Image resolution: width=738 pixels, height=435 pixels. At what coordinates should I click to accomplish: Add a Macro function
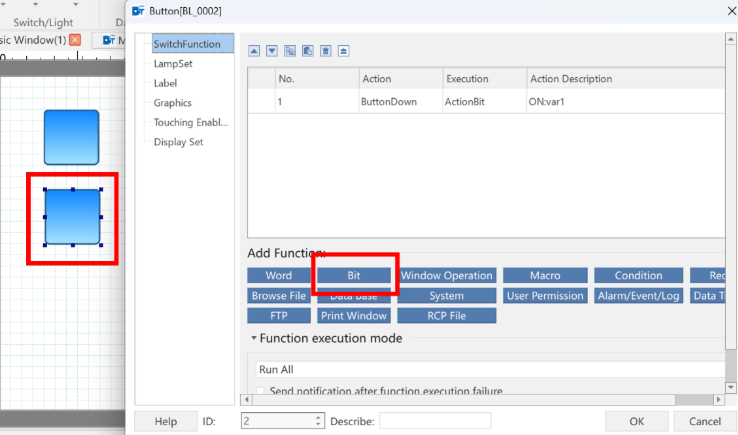pos(545,275)
